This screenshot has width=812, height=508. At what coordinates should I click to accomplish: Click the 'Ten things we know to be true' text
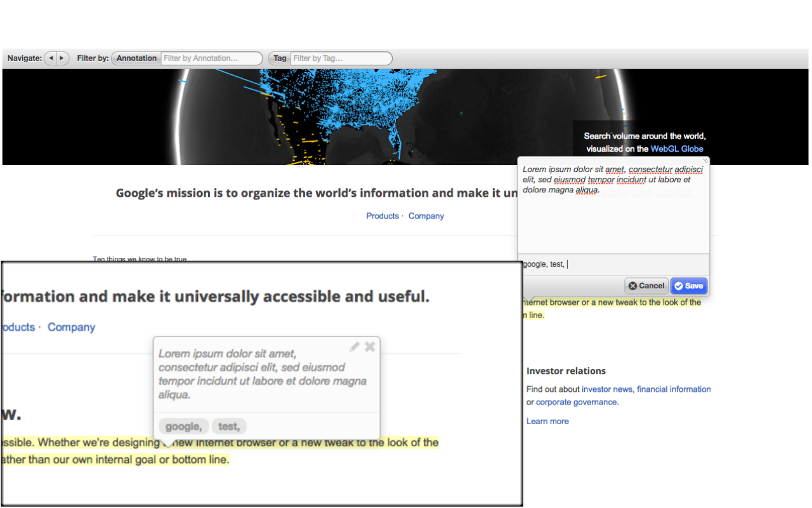click(140, 259)
